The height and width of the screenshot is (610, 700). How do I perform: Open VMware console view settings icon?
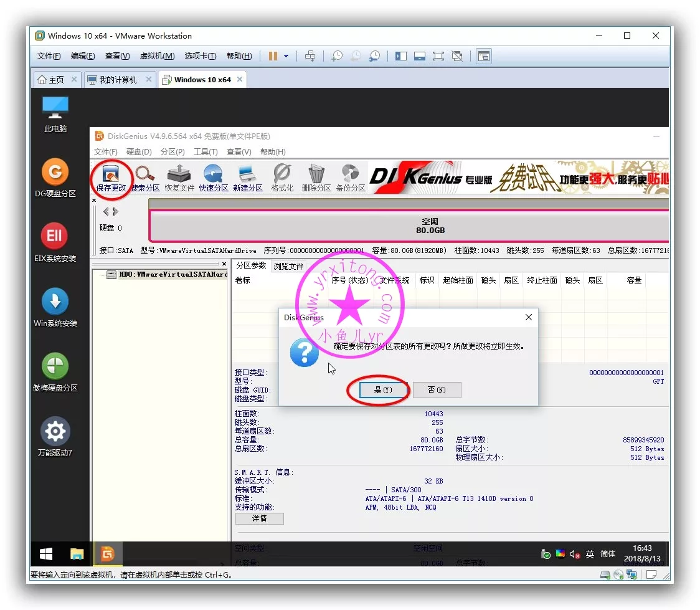click(x=484, y=56)
